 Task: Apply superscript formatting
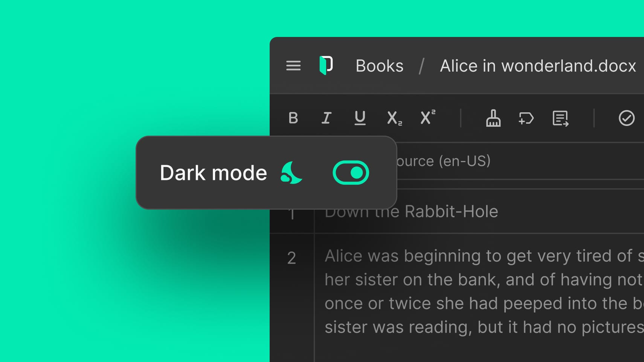pos(427,117)
